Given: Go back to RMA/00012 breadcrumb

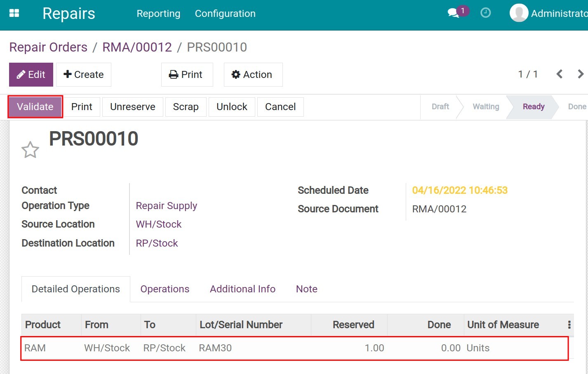Looking at the screenshot, I should pyautogui.click(x=137, y=47).
